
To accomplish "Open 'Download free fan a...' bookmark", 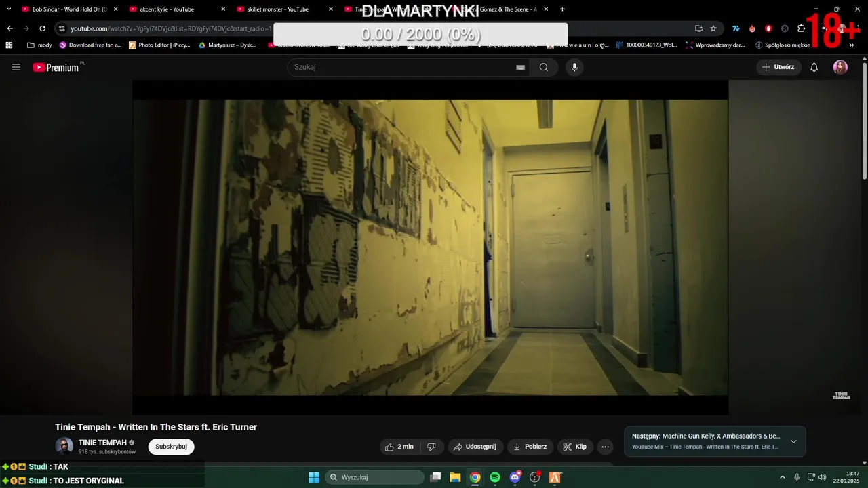I will pyautogui.click(x=90, y=45).
